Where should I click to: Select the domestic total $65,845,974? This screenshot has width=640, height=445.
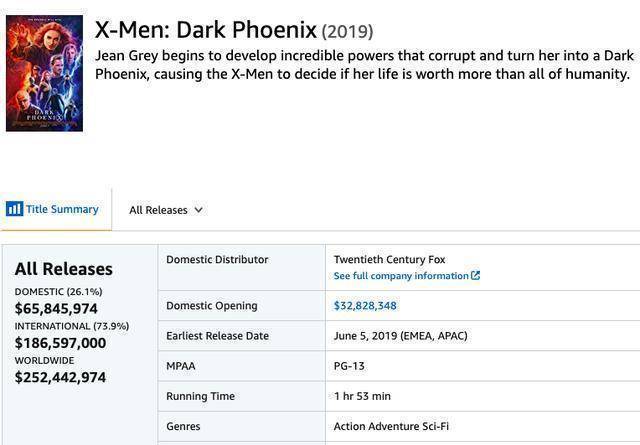tap(56, 309)
